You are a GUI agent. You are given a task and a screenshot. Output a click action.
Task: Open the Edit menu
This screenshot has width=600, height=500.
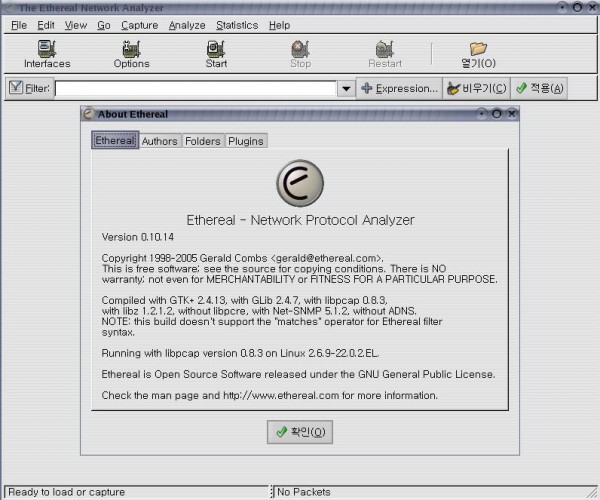46,25
